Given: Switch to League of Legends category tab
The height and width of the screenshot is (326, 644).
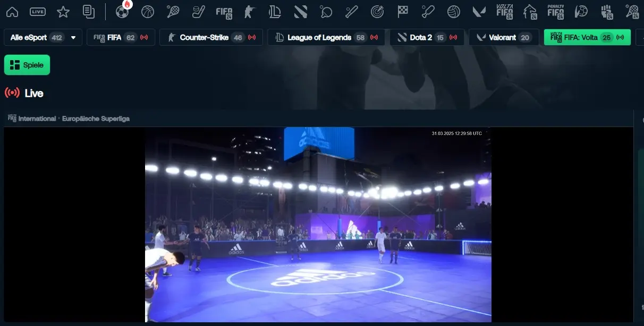Looking at the screenshot, I should [326, 37].
